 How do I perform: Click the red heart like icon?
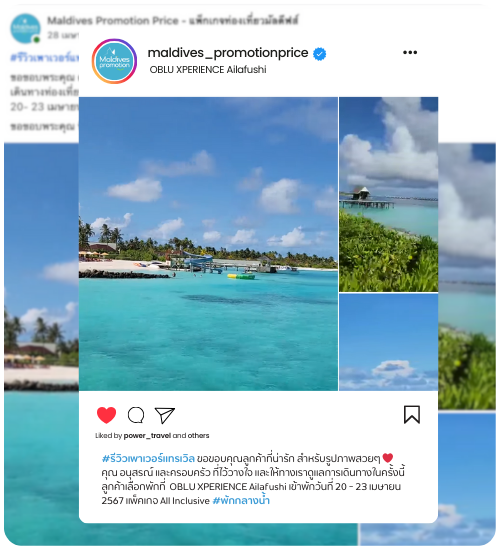pyautogui.click(x=106, y=415)
